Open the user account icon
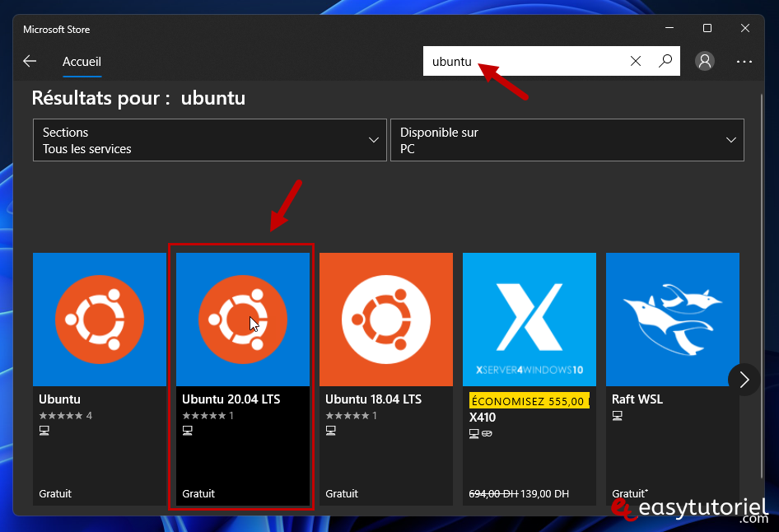 pyautogui.click(x=705, y=61)
